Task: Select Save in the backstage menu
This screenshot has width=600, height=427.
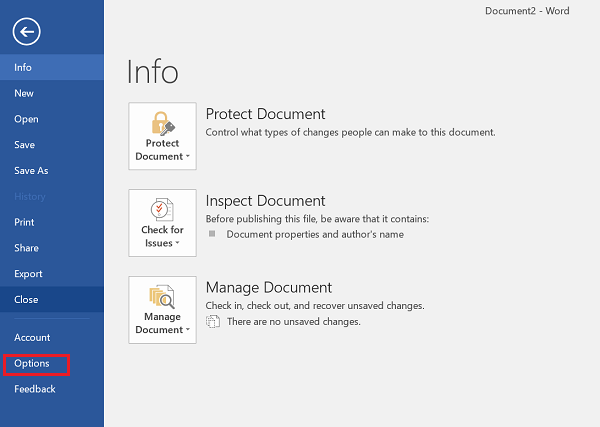Action: pos(52,145)
